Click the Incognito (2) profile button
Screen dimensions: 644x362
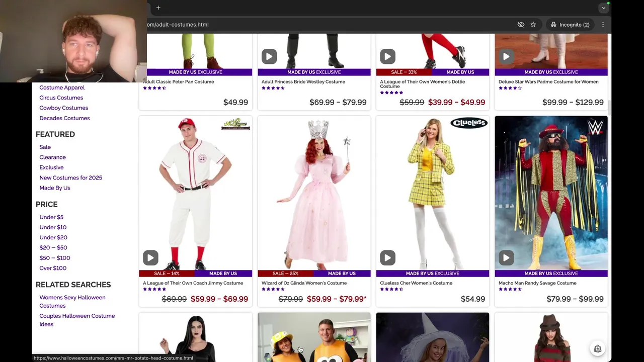(570, 25)
